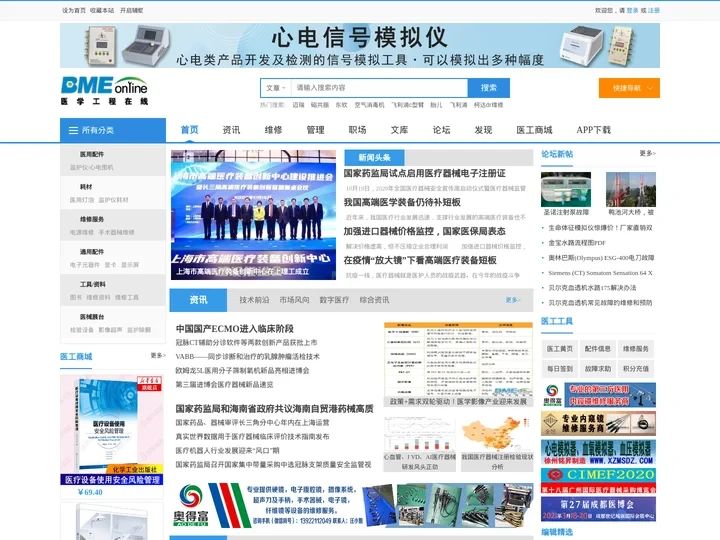Open article 第三届进博会医疗器械新品速览
The width and height of the screenshot is (720, 540).
click(224, 384)
